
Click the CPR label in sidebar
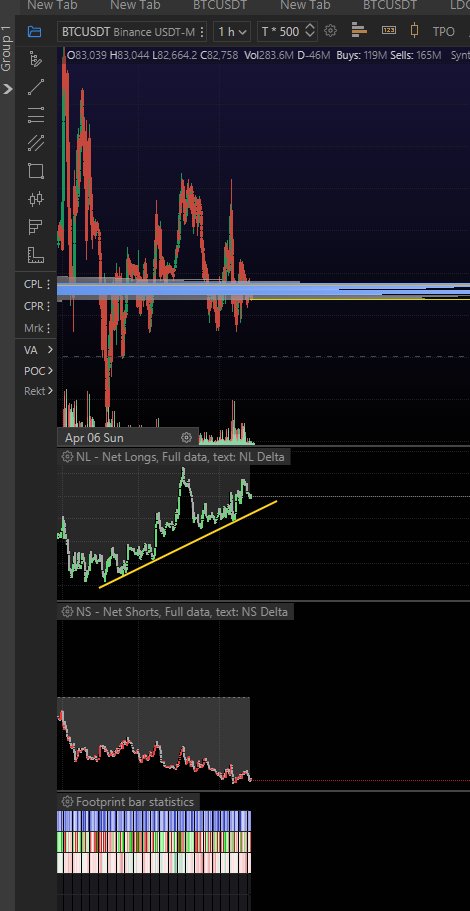tap(33, 306)
